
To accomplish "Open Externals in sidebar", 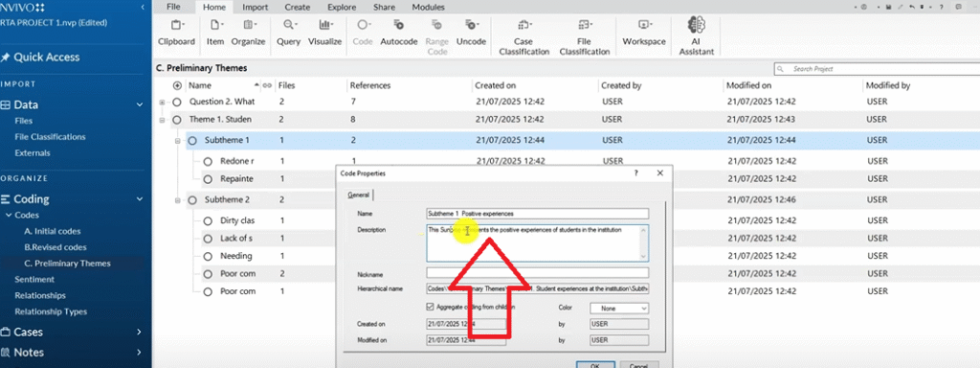I will 33,152.
